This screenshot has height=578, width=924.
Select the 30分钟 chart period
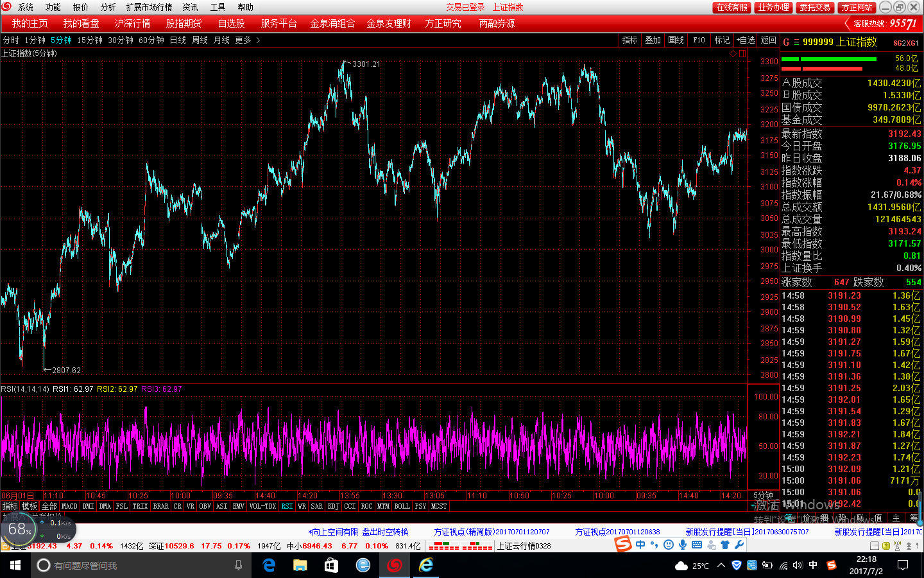(x=121, y=40)
